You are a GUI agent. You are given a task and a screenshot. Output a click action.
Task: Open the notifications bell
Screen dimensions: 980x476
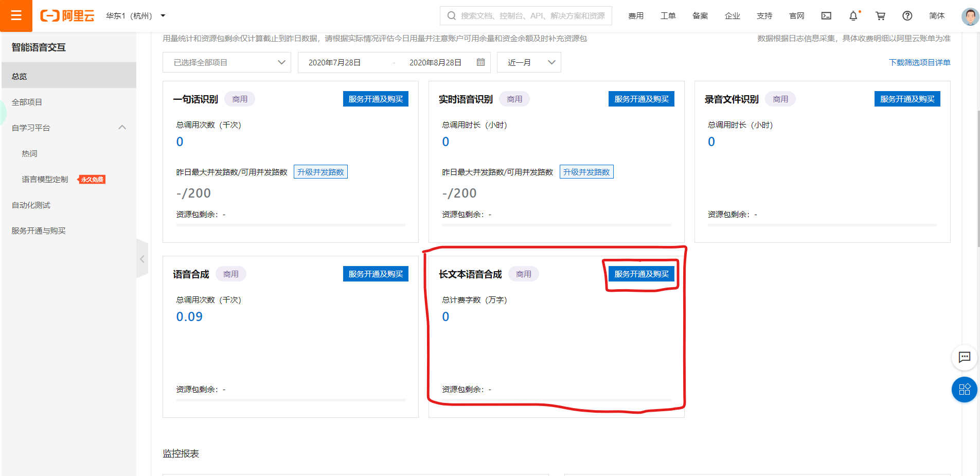click(x=853, y=16)
